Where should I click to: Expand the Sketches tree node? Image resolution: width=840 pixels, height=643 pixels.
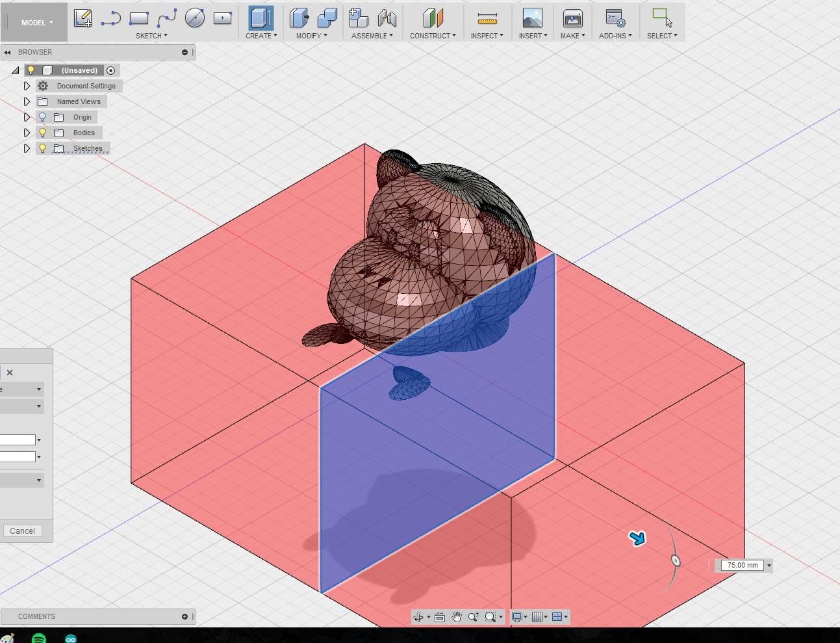tap(27, 148)
